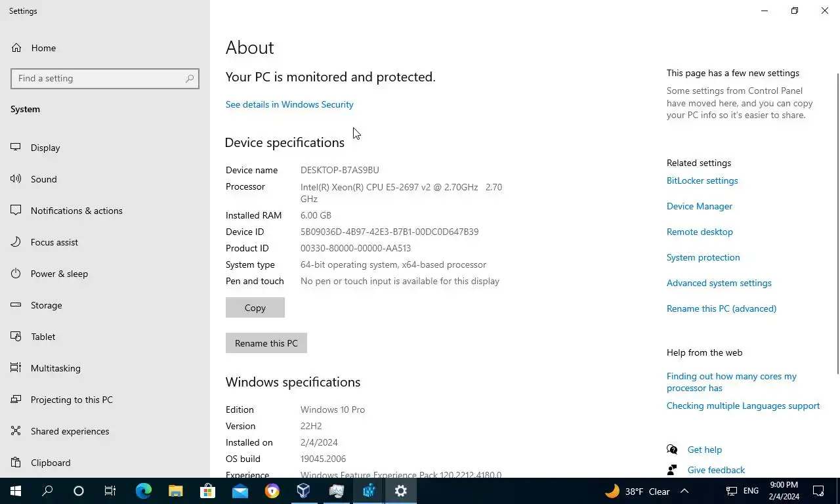Click Rename this PC button

[266, 343]
